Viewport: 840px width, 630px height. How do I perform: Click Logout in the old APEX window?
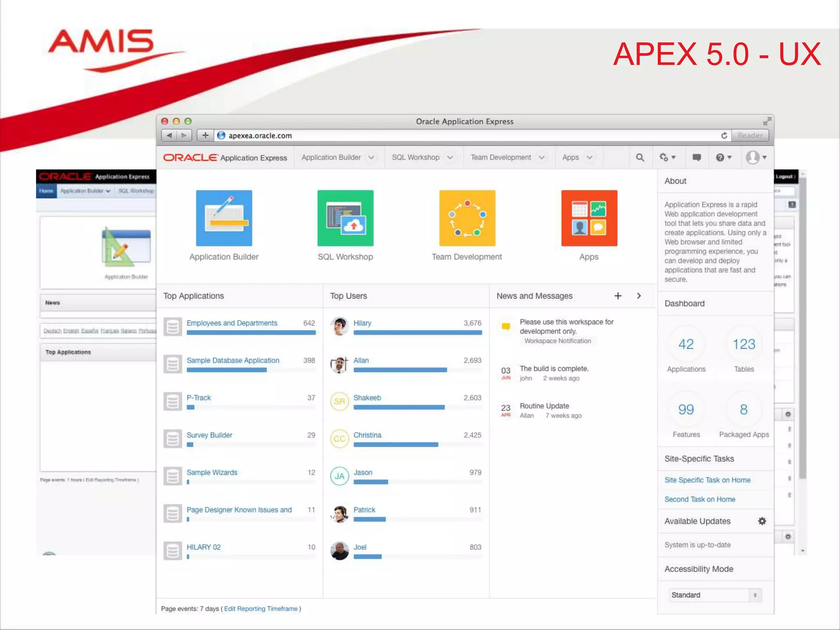(x=785, y=177)
